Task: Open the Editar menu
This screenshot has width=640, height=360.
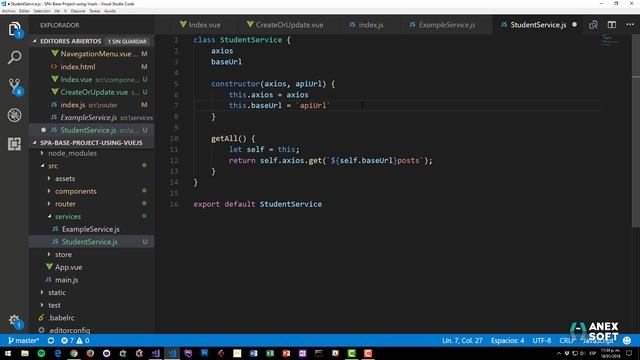Action: [x=24, y=11]
